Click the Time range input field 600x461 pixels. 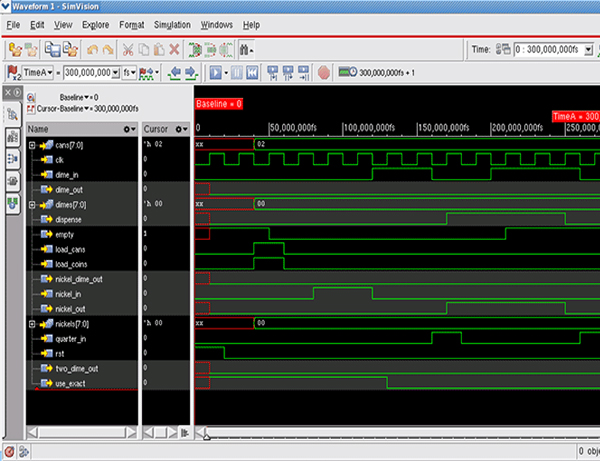tap(549, 50)
